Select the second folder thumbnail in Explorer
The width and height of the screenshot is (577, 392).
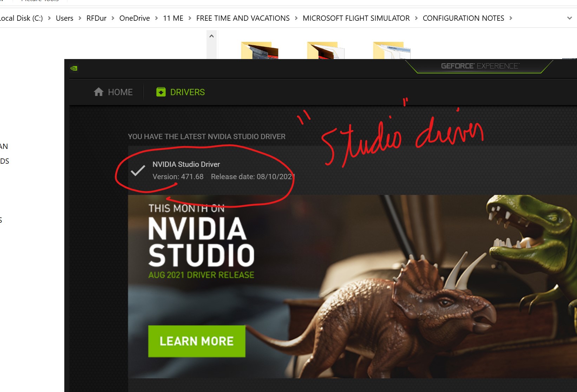(x=326, y=50)
